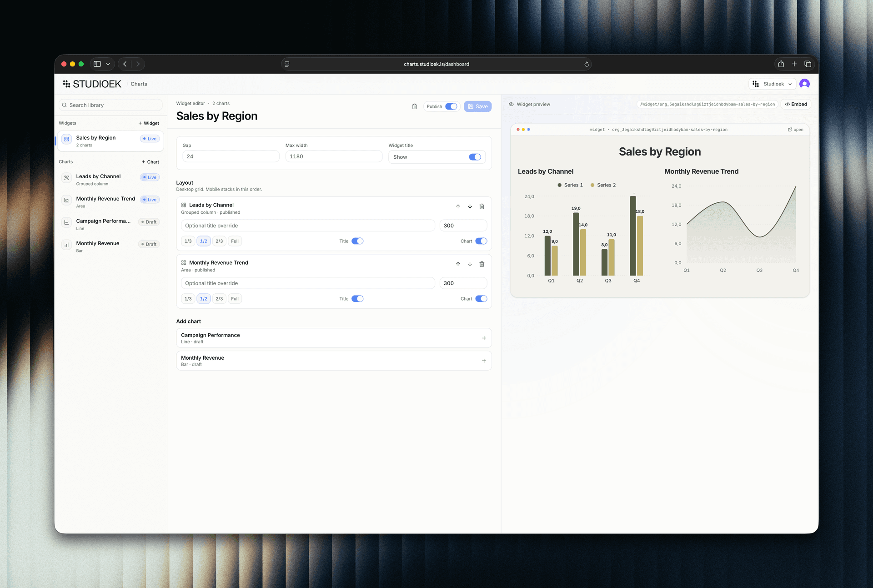Set Leads by Channel width to 2/3
873x588 pixels.
(x=219, y=241)
